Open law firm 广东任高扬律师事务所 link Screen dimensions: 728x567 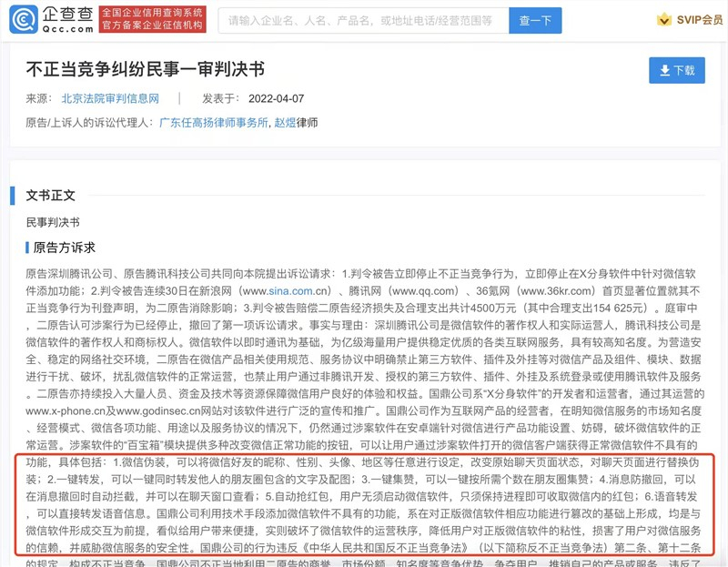click(x=214, y=122)
